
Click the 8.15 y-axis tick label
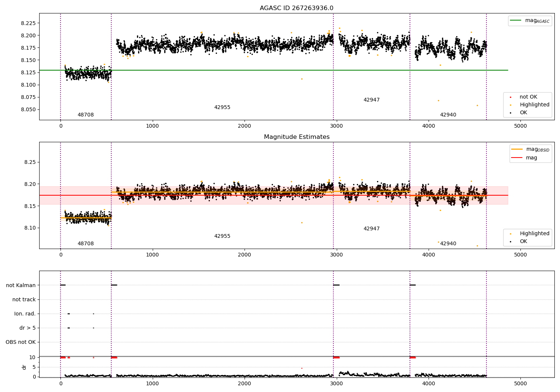click(x=30, y=206)
